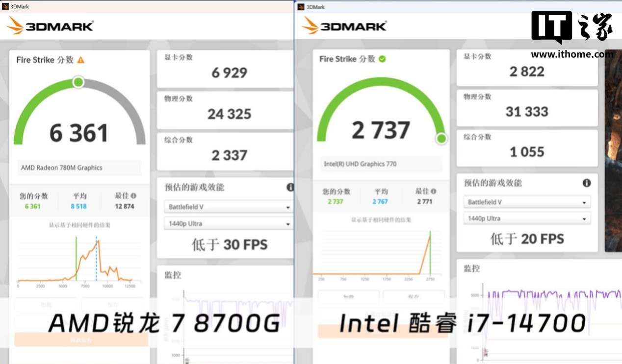Click the green gauge knob above score 6 361
Screen dimensions: 622x364
[x=78, y=82]
